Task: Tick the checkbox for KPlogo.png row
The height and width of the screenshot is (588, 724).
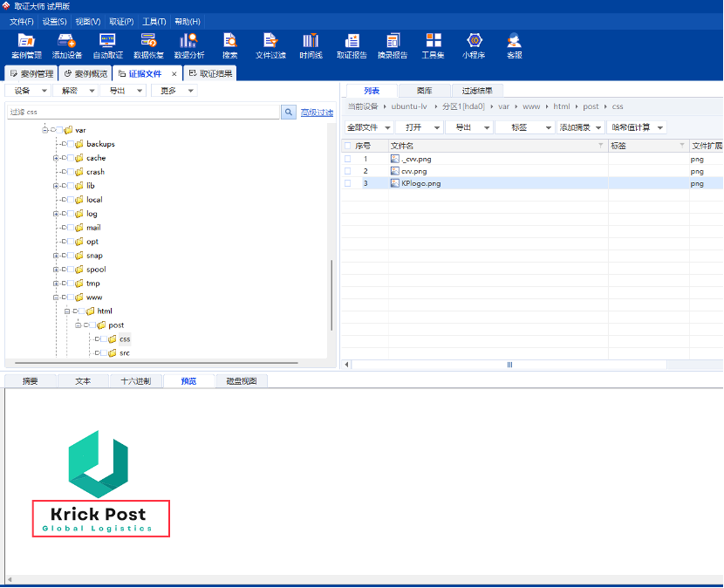Action: (348, 183)
